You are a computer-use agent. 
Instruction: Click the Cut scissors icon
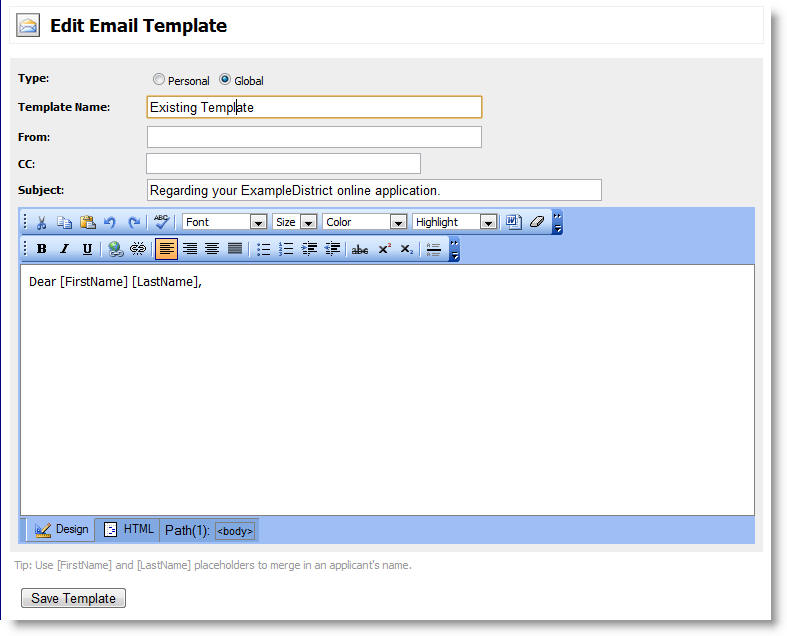click(x=42, y=222)
